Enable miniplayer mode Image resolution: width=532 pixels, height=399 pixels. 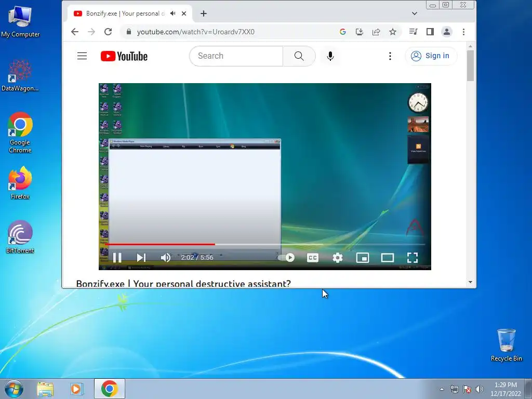click(362, 258)
